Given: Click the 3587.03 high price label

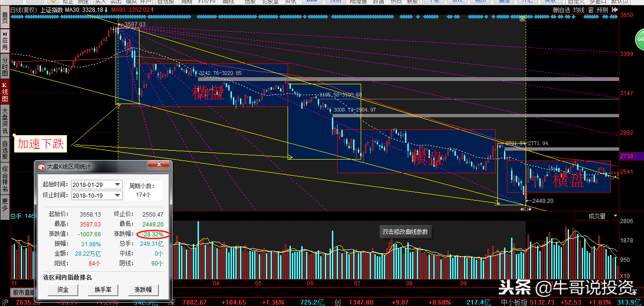Looking at the screenshot, I should click(135, 24).
